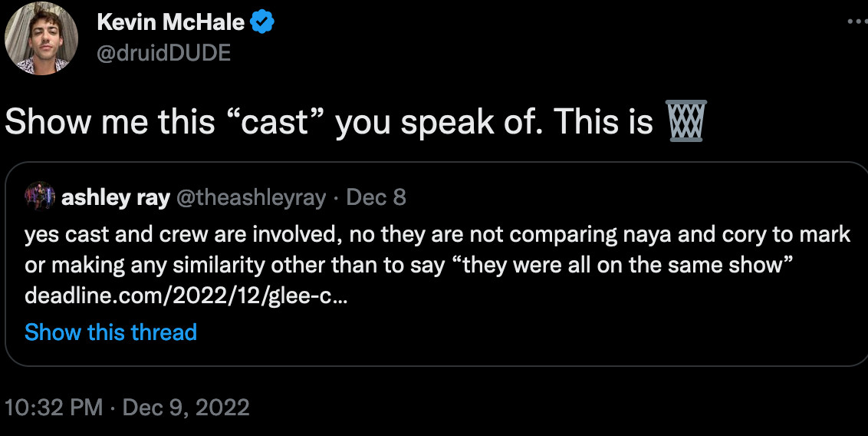This screenshot has height=436, width=868.
Task: Click "This is" before the wastebasket emoji
Action: tap(603, 123)
